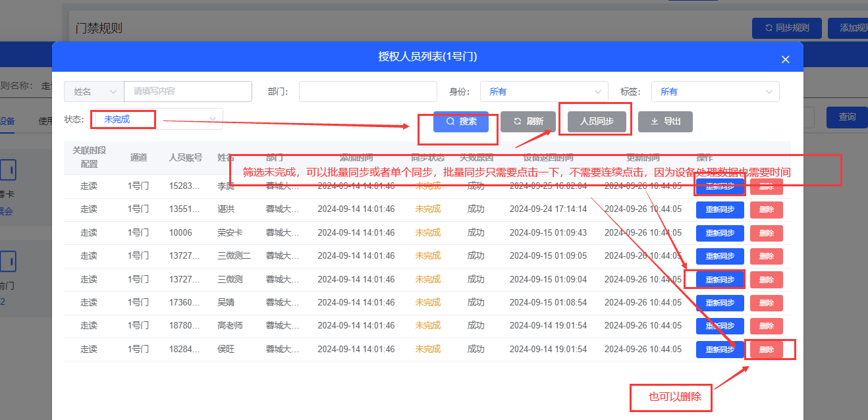Focus the 请填写内容 text input
Image resolution: width=868 pixels, height=420 pixels.
[188, 92]
